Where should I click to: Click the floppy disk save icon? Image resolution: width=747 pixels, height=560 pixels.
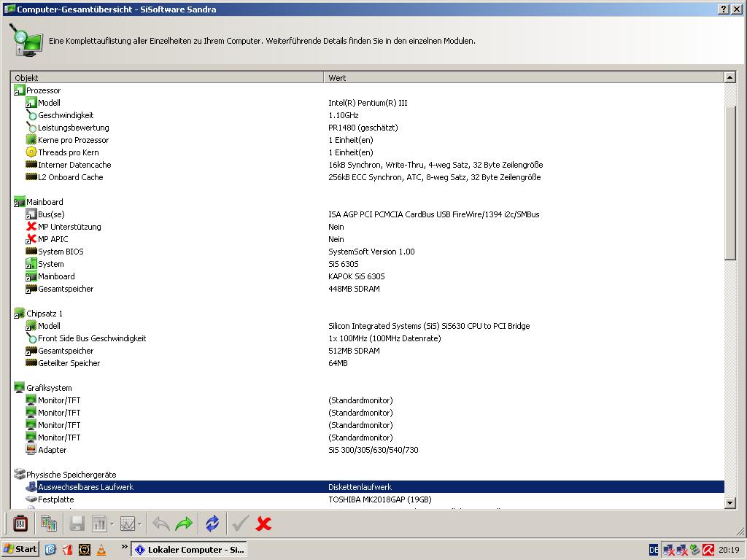click(77, 524)
